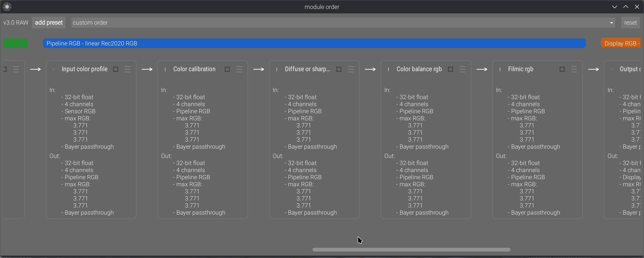Disable the Filmic rgb module
The width and height of the screenshot is (644, 258).
coord(500,69)
